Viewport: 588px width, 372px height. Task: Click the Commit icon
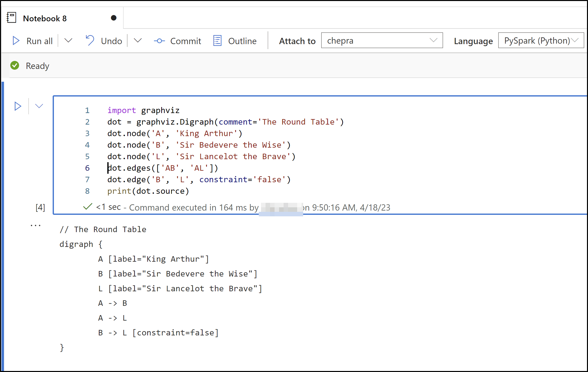(x=159, y=41)
